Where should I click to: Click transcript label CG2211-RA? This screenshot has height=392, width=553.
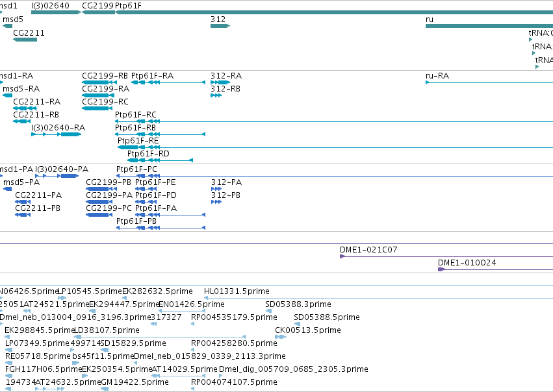tap(36, 102)
